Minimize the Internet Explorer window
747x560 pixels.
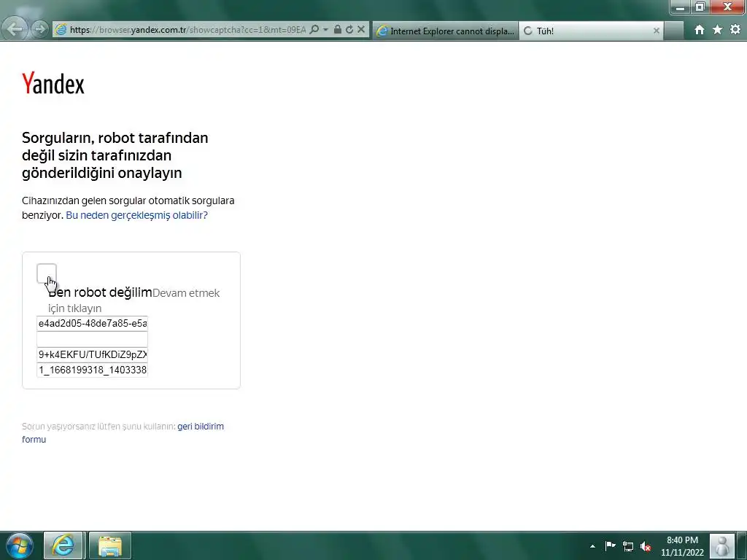(x=681, y=7)
